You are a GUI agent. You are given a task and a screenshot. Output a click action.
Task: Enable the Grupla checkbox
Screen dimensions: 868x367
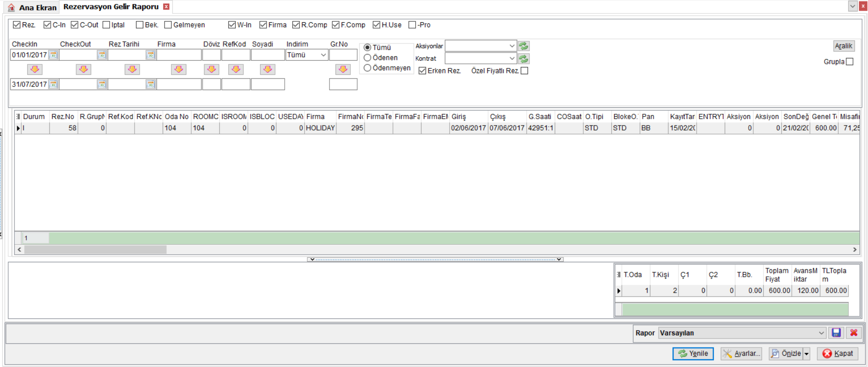pyautogui.click(x=850, y=62)
